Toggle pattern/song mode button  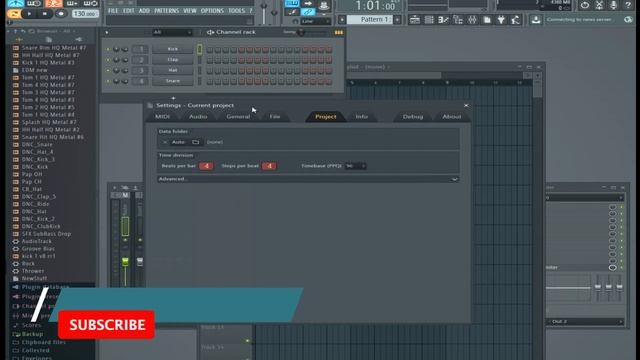(14, 14)
